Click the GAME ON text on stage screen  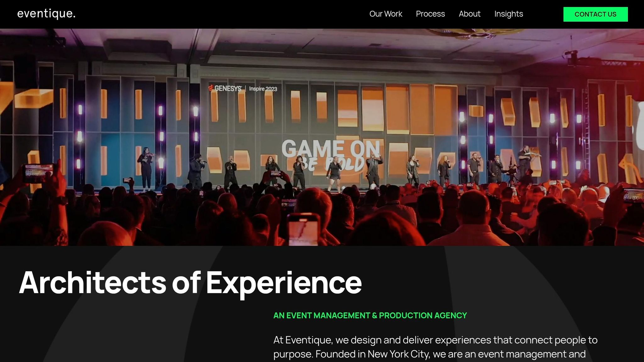[x=330, y=148]
